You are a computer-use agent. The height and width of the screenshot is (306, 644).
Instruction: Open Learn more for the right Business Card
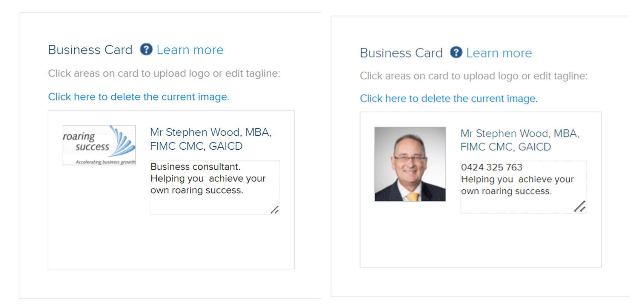[x=499, y=53]
